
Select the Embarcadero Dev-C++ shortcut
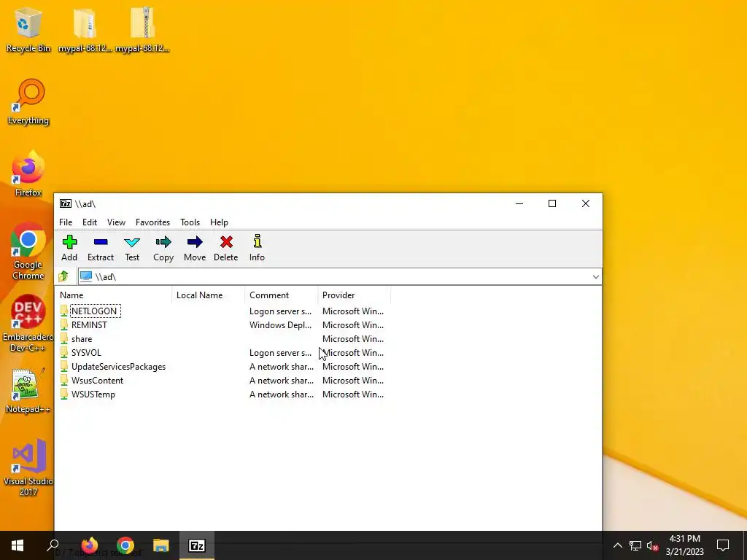click(28, 324)
